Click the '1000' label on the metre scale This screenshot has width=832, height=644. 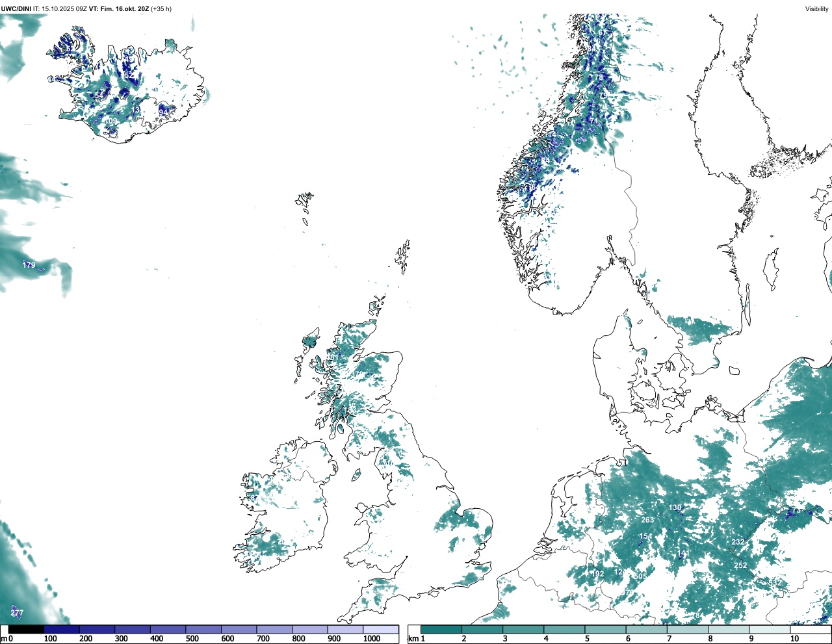pos(372,639)
